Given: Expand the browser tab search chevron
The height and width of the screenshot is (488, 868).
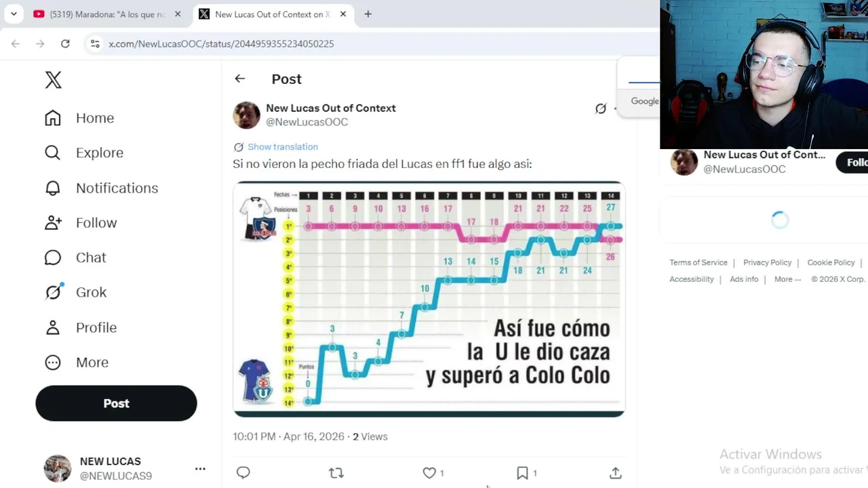Looking at the screenshot, I should click(x=14, y=14).
